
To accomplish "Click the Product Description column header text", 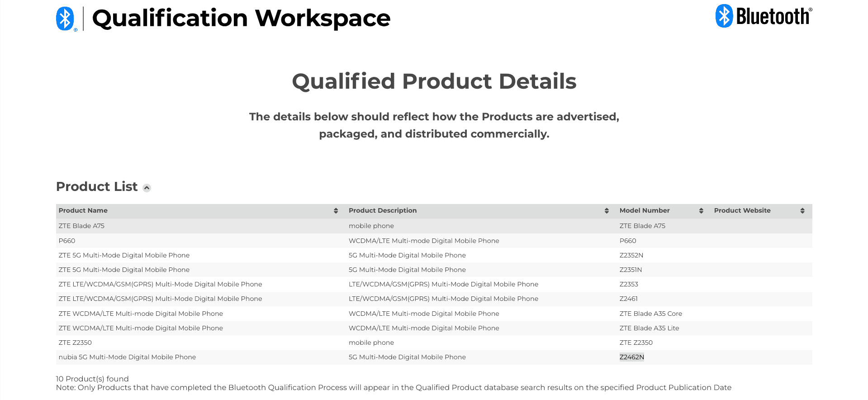I will click(383, 210).
